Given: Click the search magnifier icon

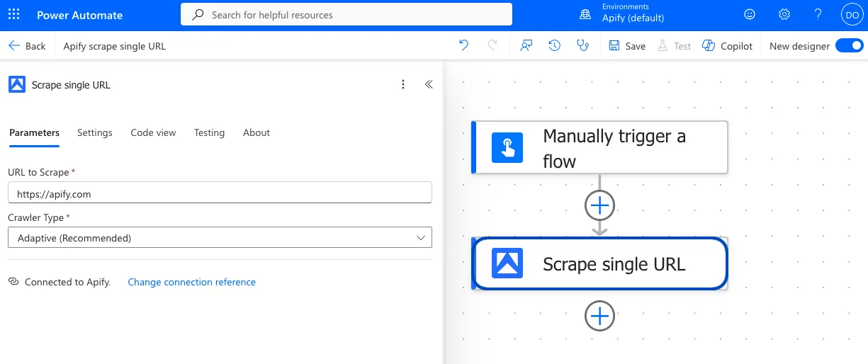Looking at the screenshot, I should 198,14.
